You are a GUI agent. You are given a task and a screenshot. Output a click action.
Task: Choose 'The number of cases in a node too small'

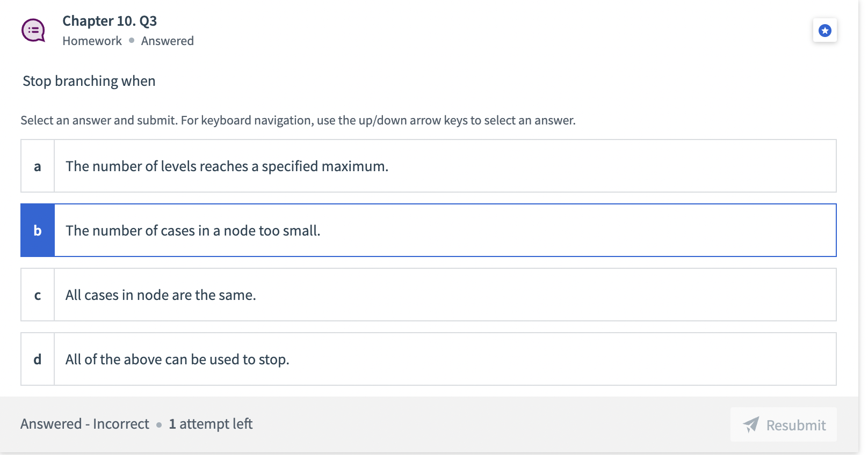click(193, 231)
